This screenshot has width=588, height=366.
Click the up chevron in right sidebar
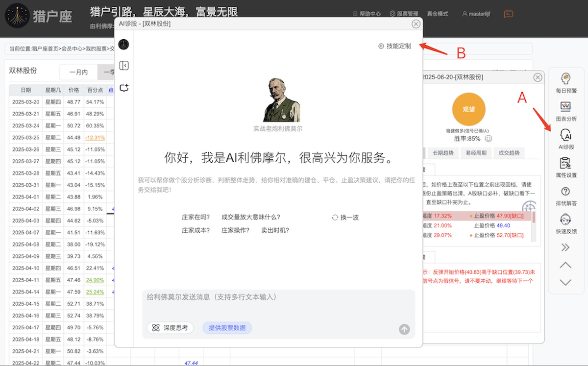(565, 265)
